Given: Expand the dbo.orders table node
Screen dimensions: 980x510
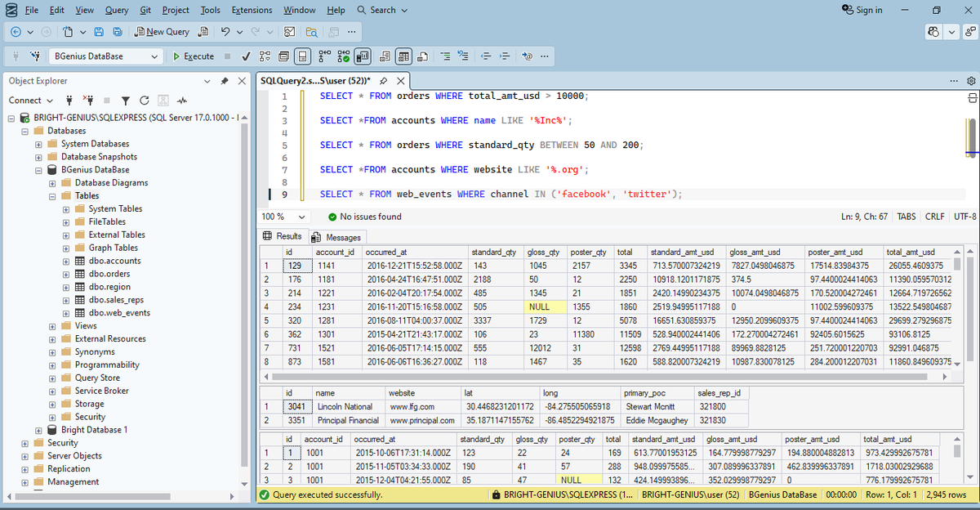Looking at the screenshot, I should (67, 274).
